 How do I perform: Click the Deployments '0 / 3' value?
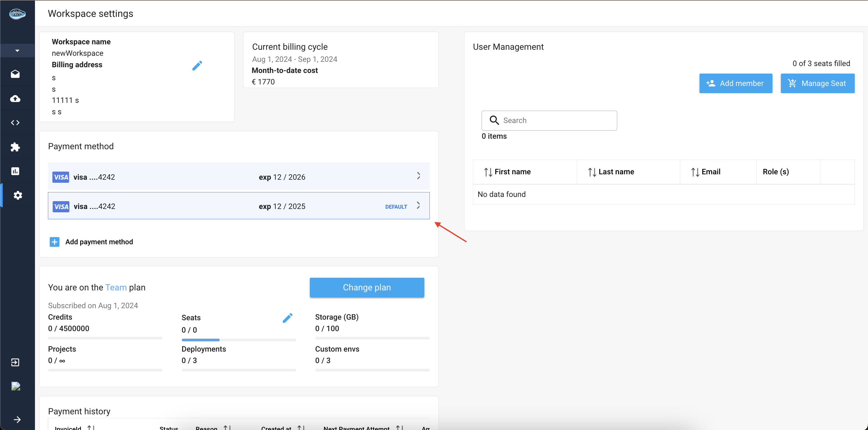(189, 361)
